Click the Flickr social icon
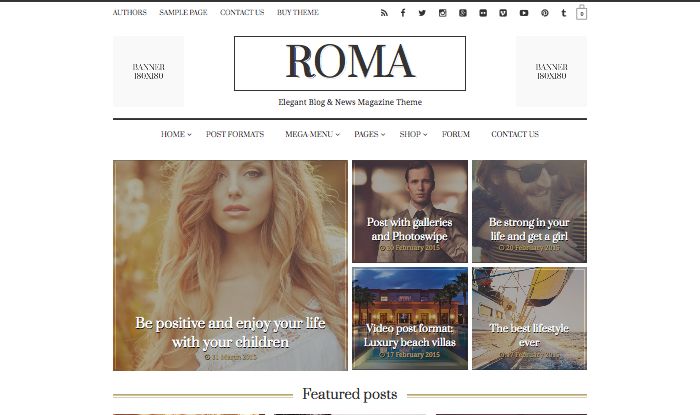Viewport: 700px width, 415px height. (x=483, y=13)
